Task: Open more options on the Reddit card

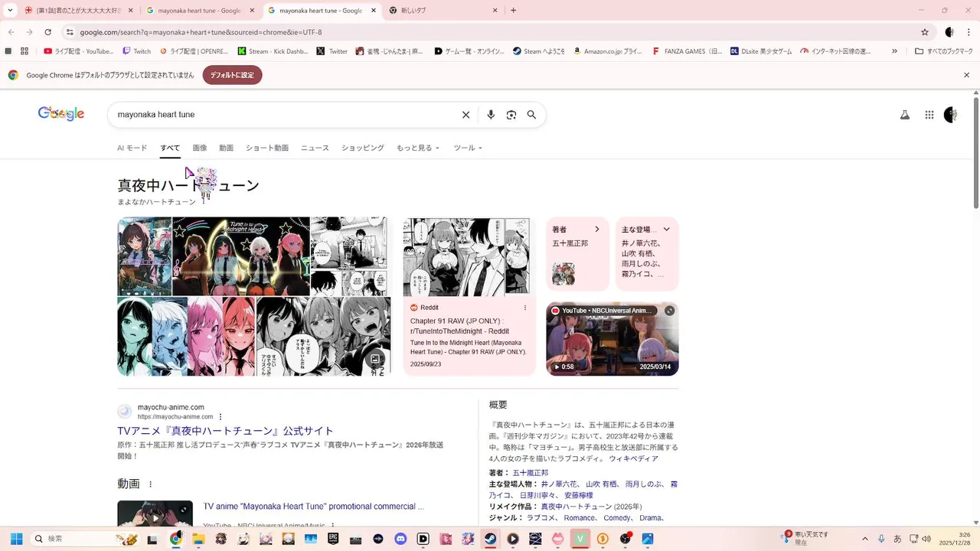Action: point(525,308)
